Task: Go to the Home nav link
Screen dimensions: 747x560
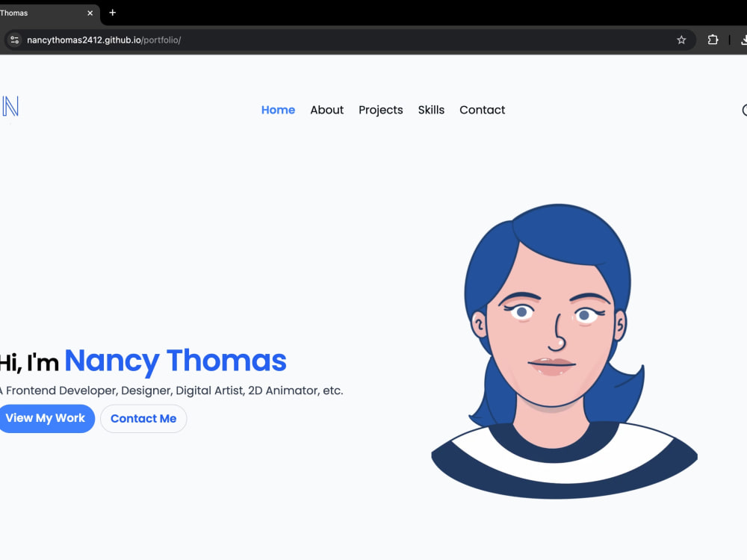Action: tap(278, 110)
